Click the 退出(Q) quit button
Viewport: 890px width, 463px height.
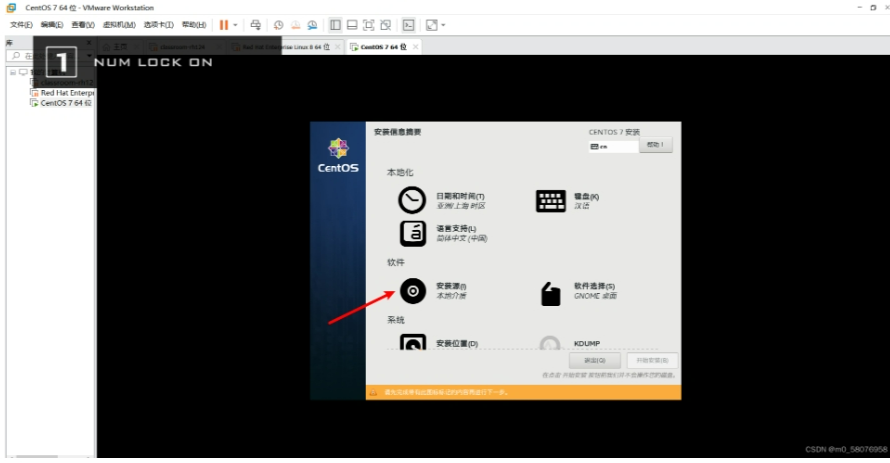pos(594,360)
